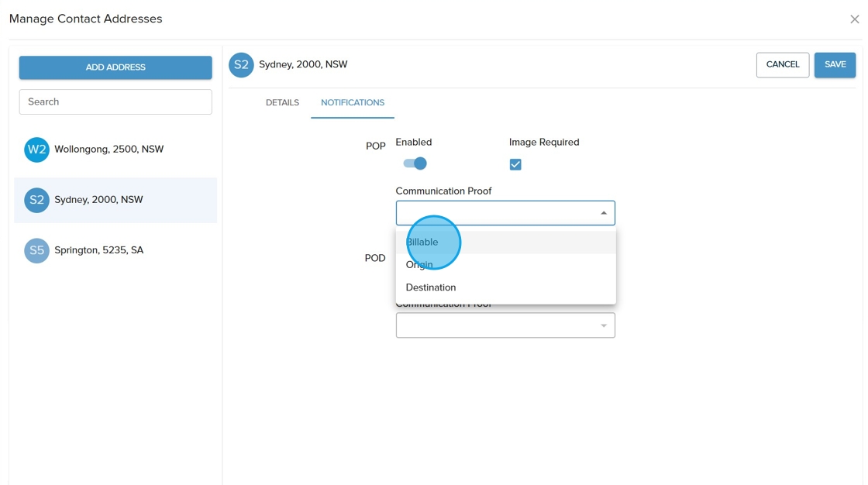
Task: Focus the address Search field
Action: (x=115, y=102)
